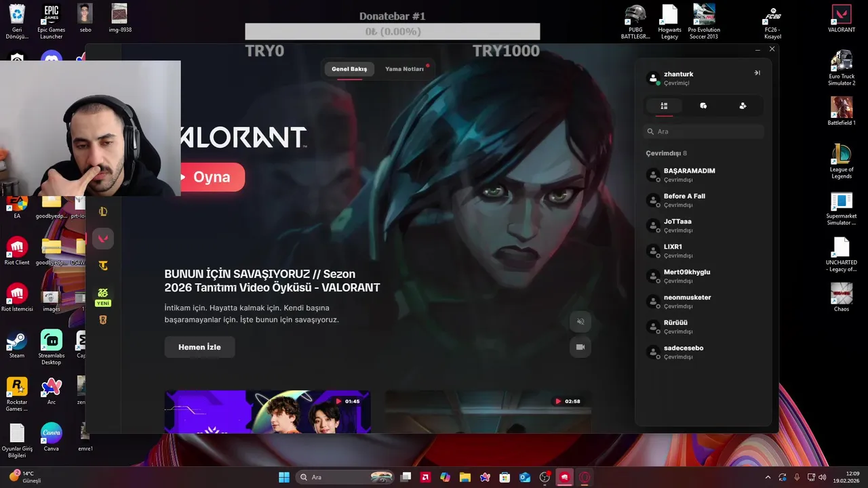868x488 pixels.
Task: Open FC26 Kısayol desktop shortcut
Action: [x=772, y=22]
